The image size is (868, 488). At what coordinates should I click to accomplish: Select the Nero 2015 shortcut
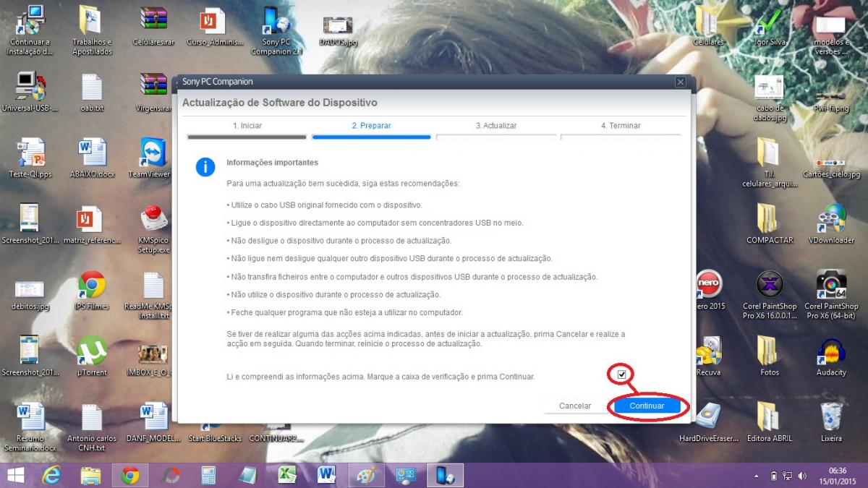point(709,290)
